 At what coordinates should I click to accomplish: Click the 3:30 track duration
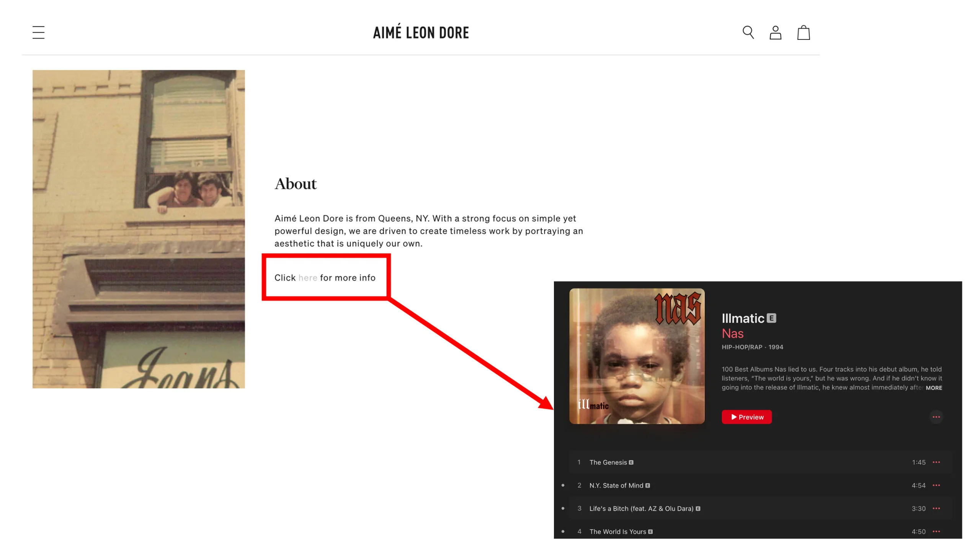(x=918, y=508)
